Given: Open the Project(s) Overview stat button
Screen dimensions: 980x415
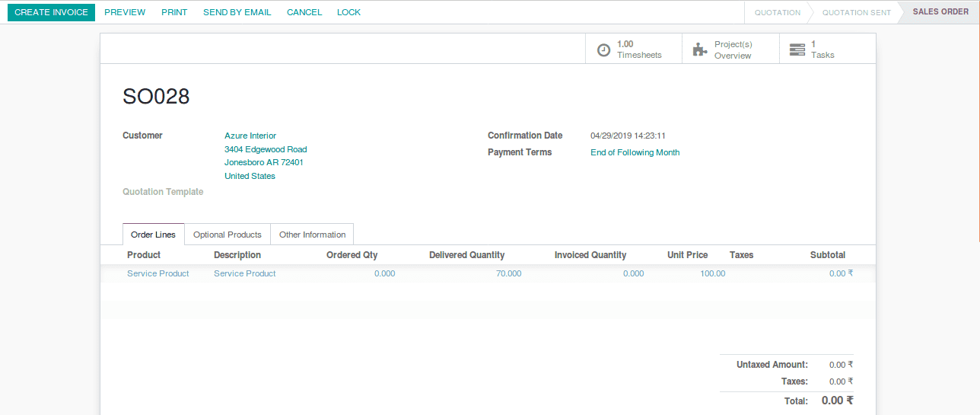Looking at the screenshot, I should tap(730, 49).
